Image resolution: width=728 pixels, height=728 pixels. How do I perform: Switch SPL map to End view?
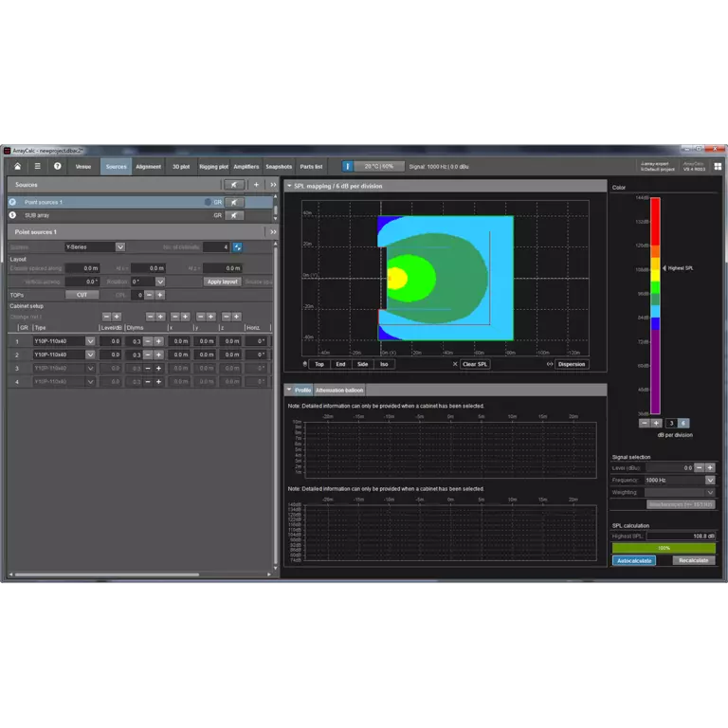pyautogui.click(x=341, y=364)
